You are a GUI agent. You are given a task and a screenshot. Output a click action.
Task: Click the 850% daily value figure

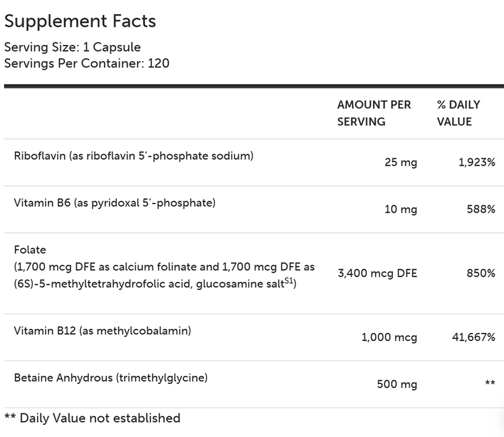480,273
